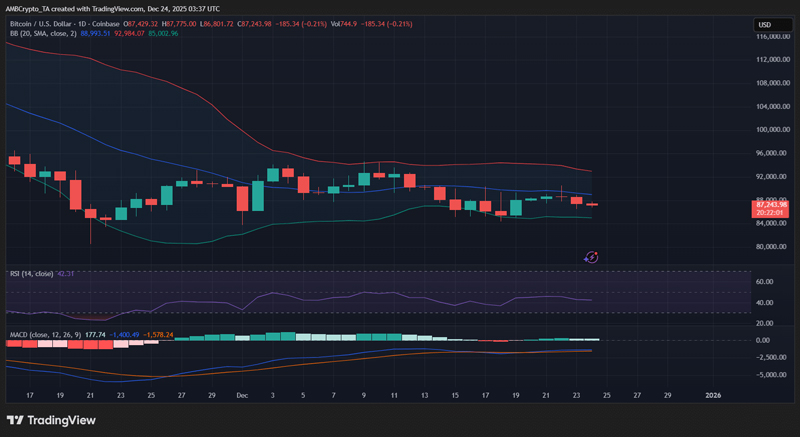The width and height of the screenshot is (800, 437).
Task: Click the Dec label on the time axis
Action: (241, 396)
